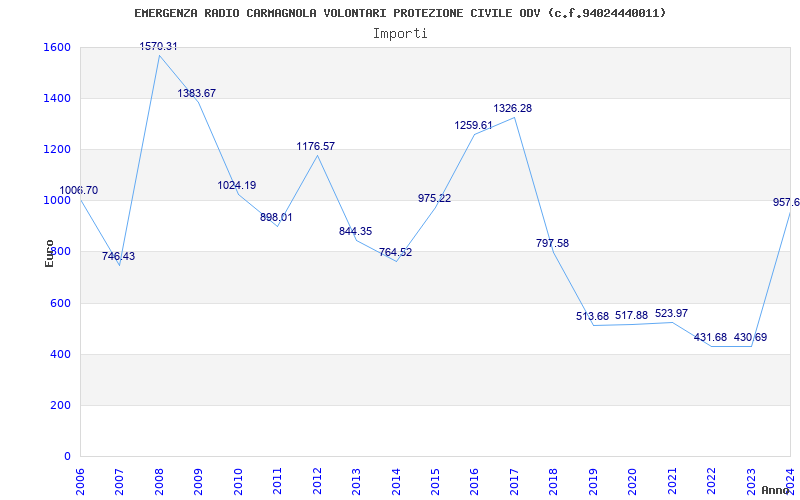
Task: Click the 1600 y-axis tick label
Action: pyautogui.click(x=55, y=47)
